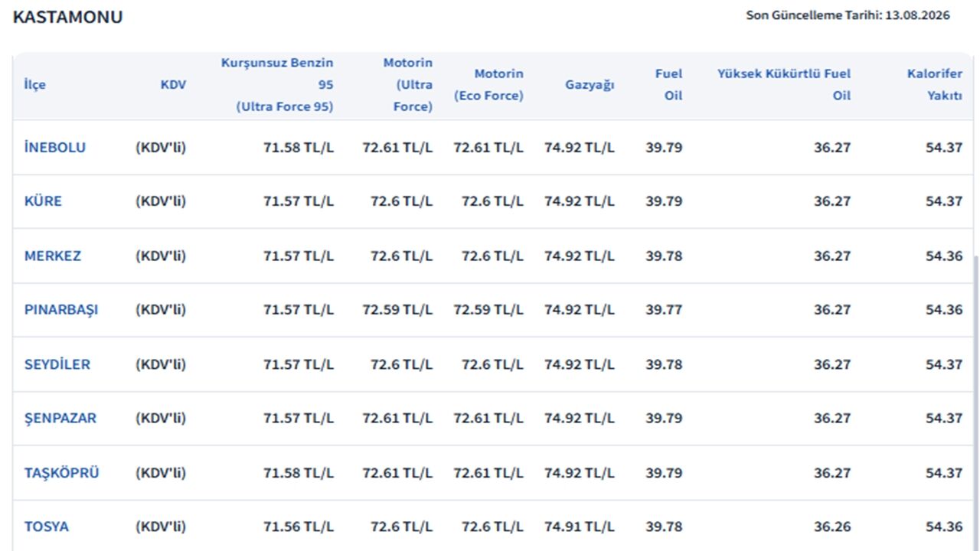This screenshot has width=980, height=551.
Task: Select SEYDİLER's Motorin Eco Force price
Action: pos(492,364)
